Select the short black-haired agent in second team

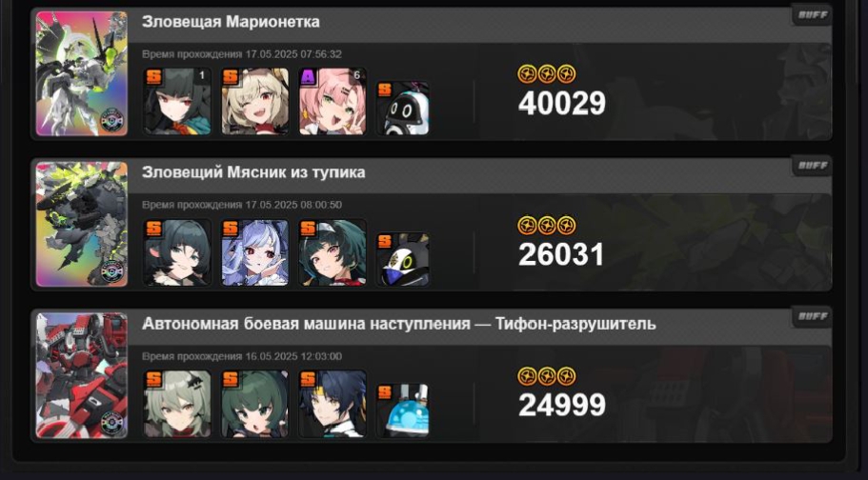(x=177, y=252)
